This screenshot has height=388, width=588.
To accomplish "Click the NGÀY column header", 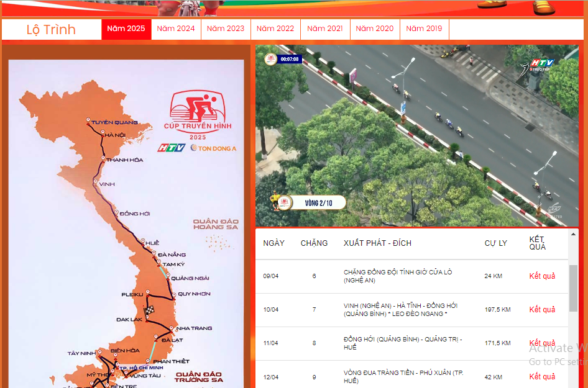I will point(273,243).
